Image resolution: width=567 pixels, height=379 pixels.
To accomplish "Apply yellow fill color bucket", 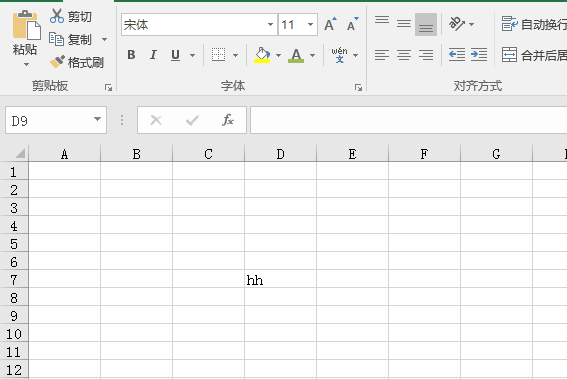I will pyautogui.click(x=262, y=55).
